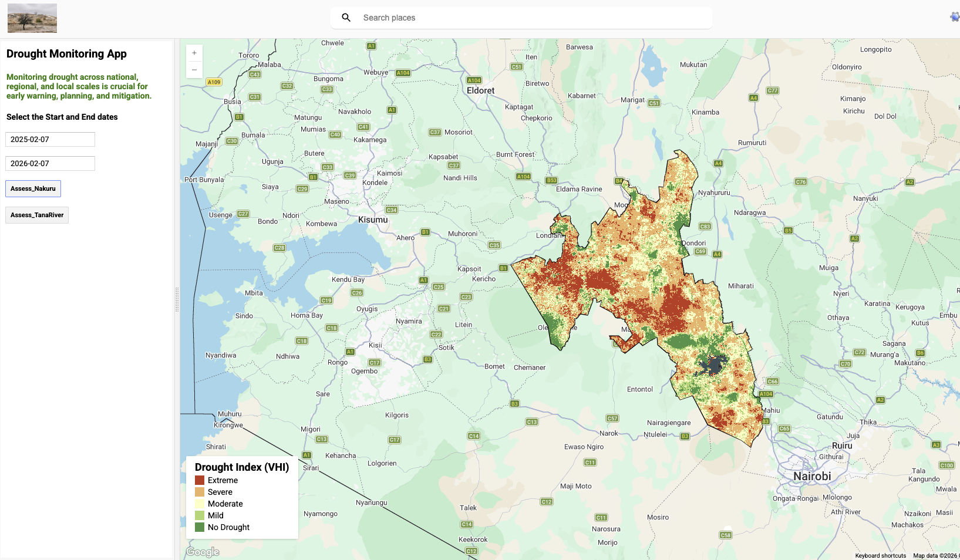Click the Severe orange legend swatch
This screenshot has width=960, height=560.
point(199,491)
